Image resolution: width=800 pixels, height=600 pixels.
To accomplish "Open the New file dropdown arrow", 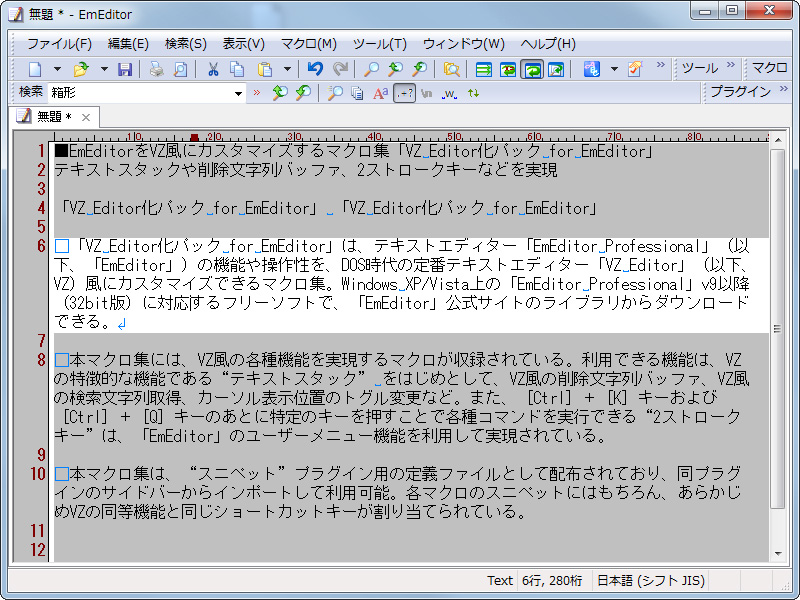I will 57,69.
